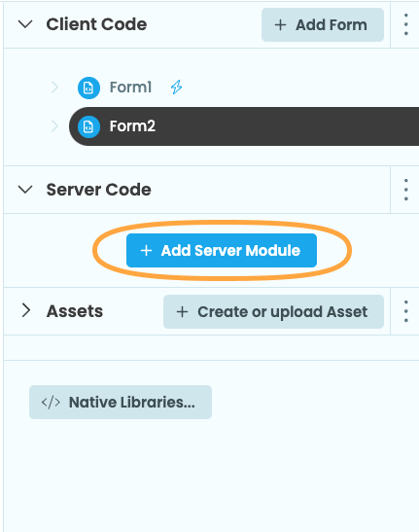The width and height of the screenshot is (419, 532).
Task: Collapse the Server Code section
Action: (x=25, y=190)
